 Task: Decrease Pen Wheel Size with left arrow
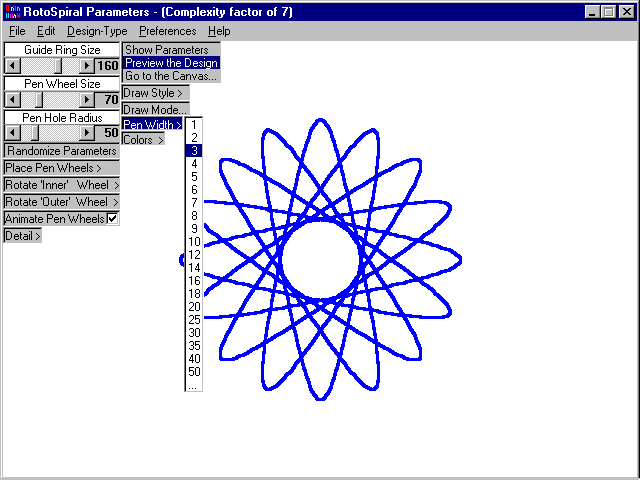coord(11,100)
